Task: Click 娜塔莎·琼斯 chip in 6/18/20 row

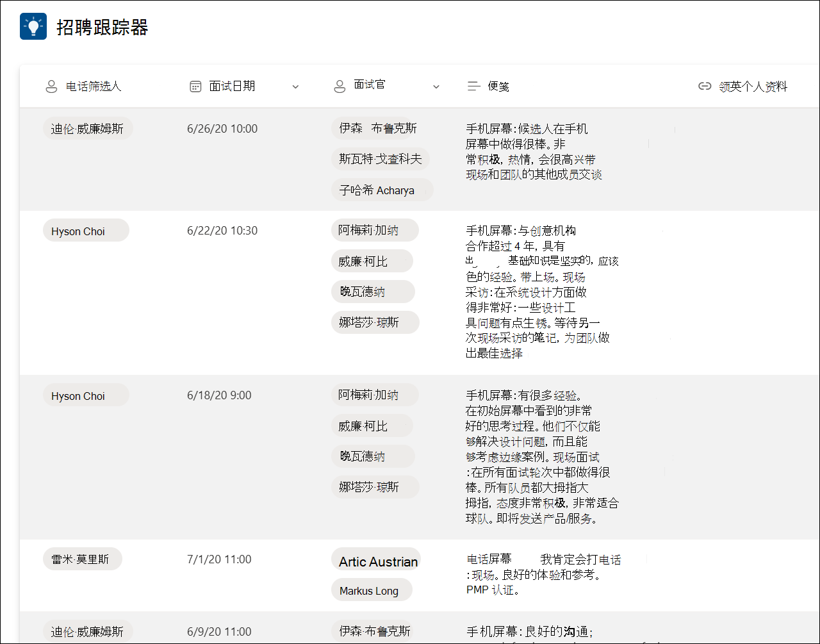Action: pyautogui.click(x=375, y=487)
